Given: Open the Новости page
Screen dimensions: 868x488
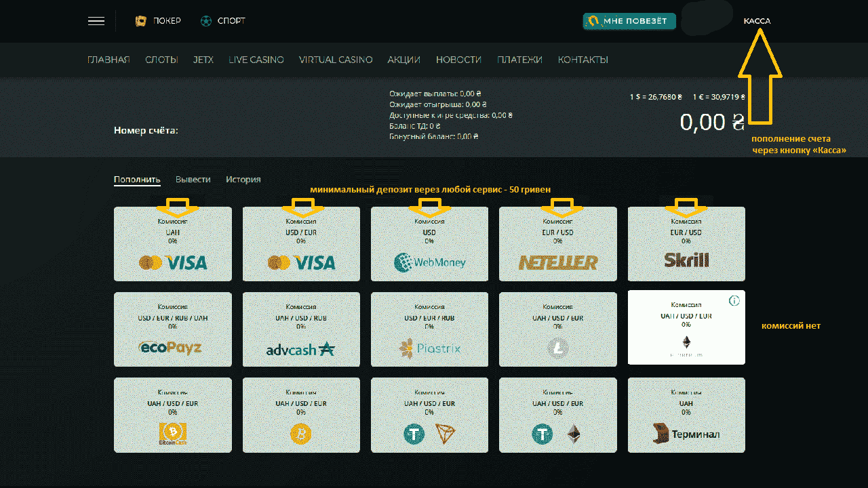Looking at the screenshot, I should [458, 60].
